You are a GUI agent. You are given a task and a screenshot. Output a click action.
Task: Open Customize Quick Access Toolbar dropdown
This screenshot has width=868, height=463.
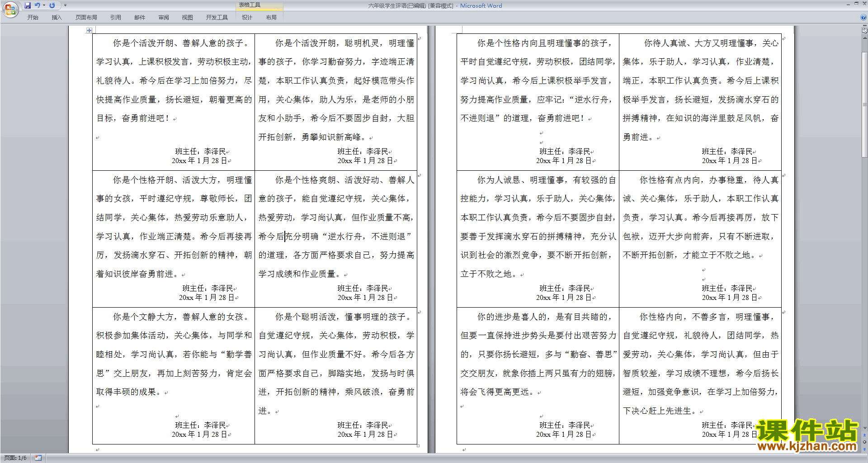(66, 5)
